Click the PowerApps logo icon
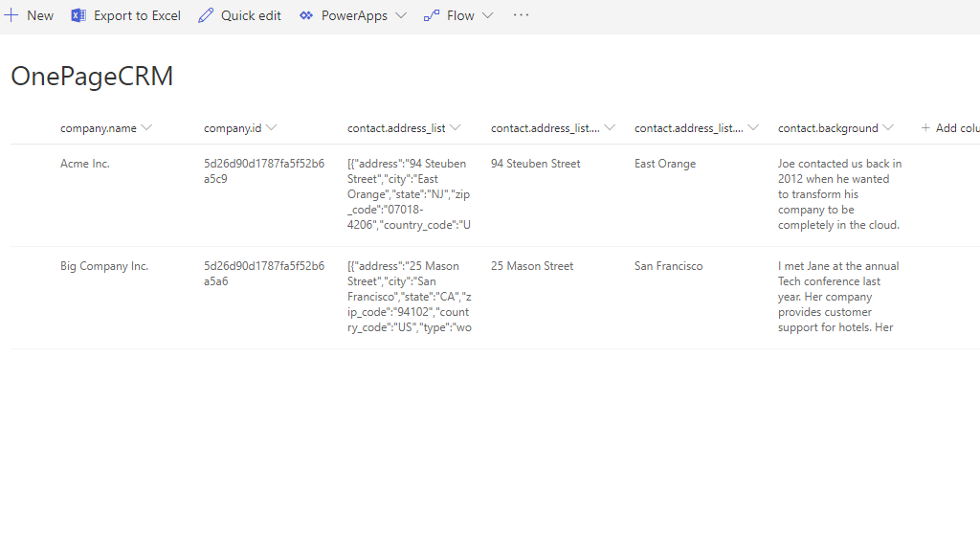The height and width of the screenshot is (537, 980). 306,15
